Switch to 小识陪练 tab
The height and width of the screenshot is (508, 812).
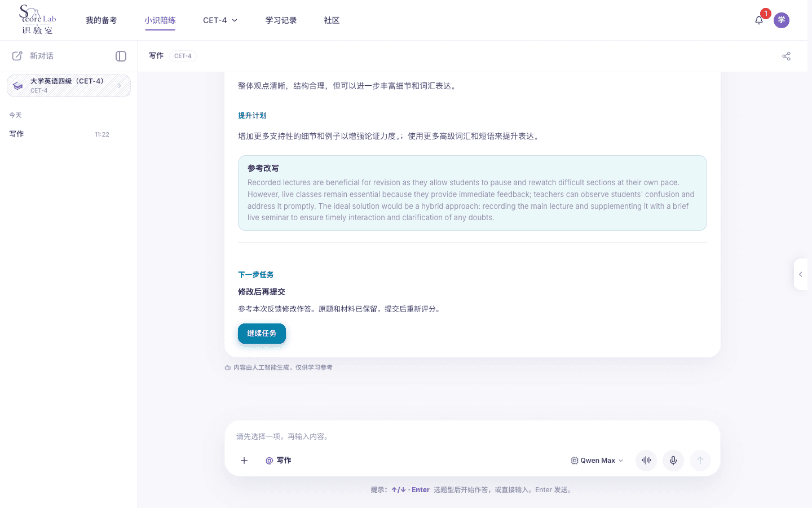(x=160, y=20)
